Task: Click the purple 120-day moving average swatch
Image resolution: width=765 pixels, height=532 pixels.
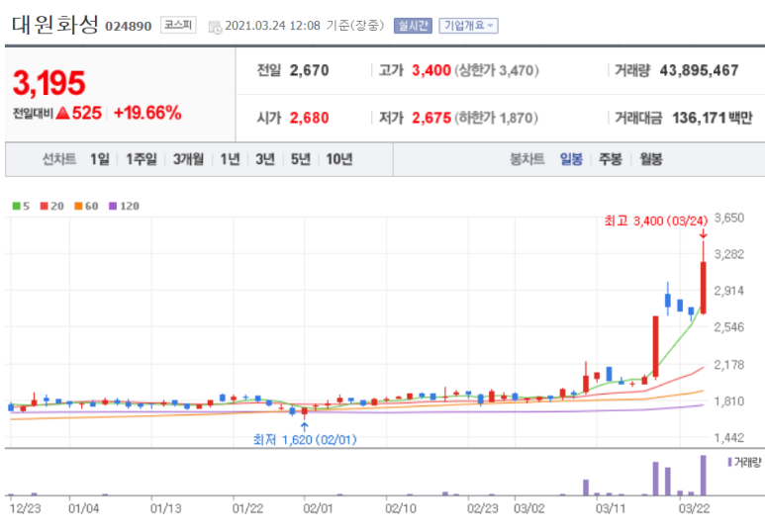Action: [x=113, y=207]
